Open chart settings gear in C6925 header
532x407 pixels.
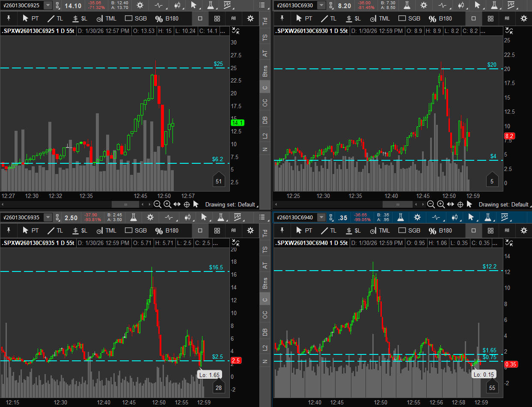pyautogui.click(x=140, y=6)
